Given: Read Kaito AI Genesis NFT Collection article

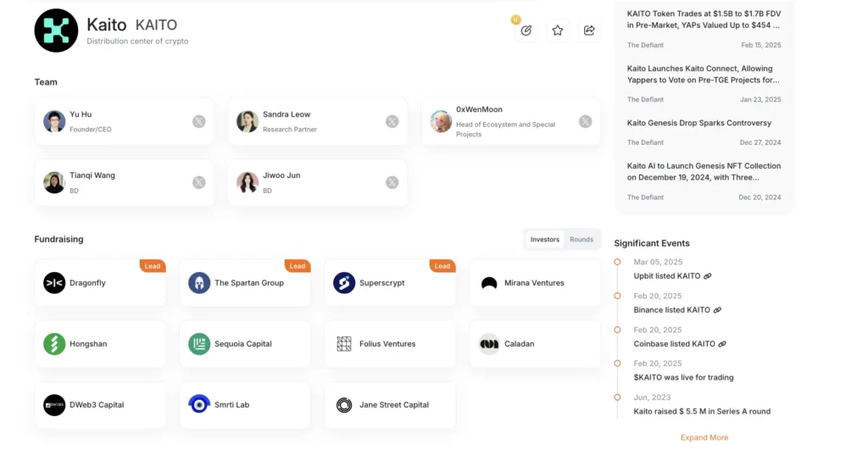Looking at the screenshot, I should (704, 171).
